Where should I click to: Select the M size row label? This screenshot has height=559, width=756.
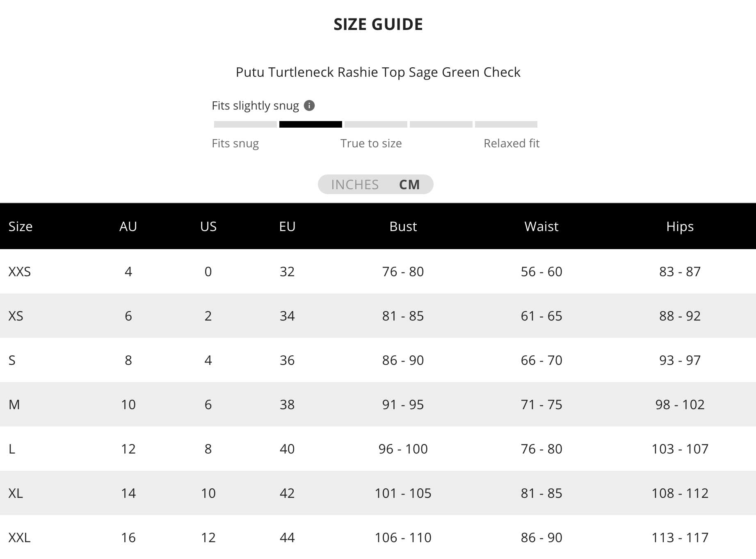pyautogui.click(x=14, y=405)
